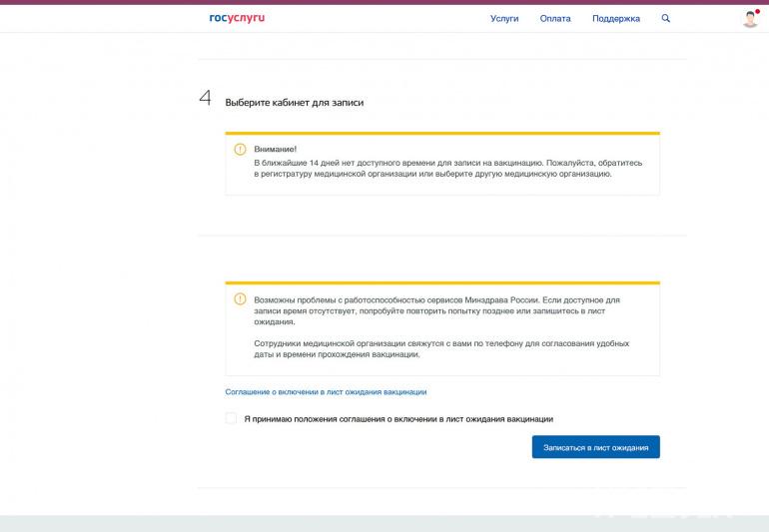The height and width of the screenshot is (532, 769).
Task: Click heading Выберите кабинет для записи
Action: click(294, 102)
